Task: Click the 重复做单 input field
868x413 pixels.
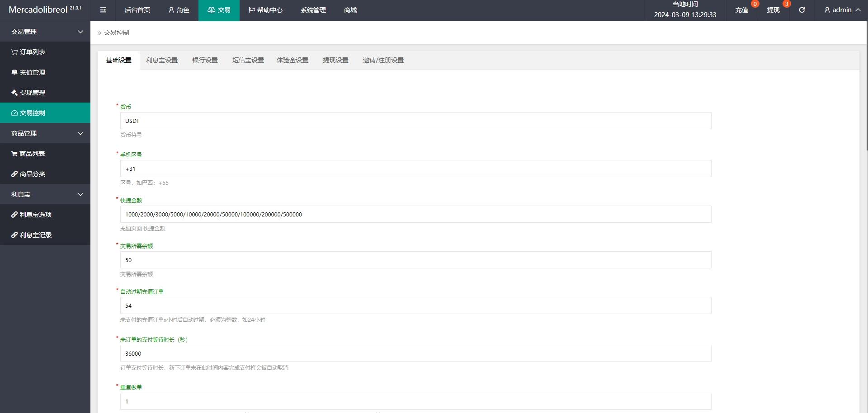Action: [415, 401]
